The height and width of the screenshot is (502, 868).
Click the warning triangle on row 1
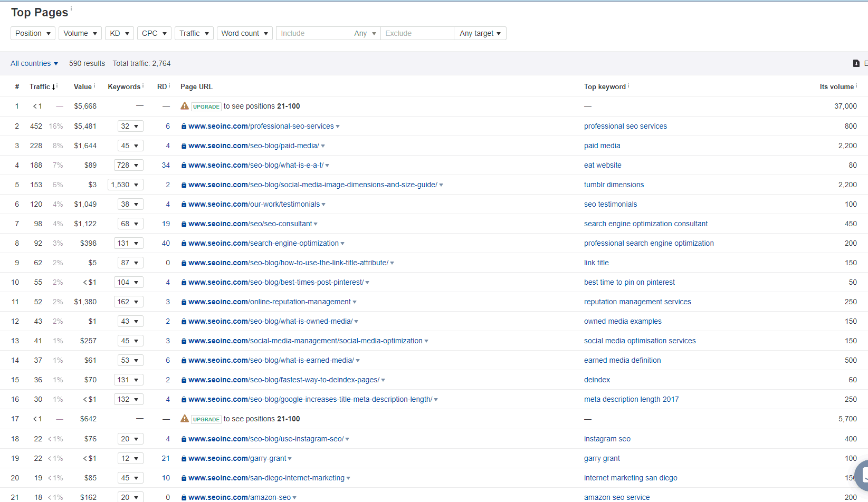click(x=184, y=105)
